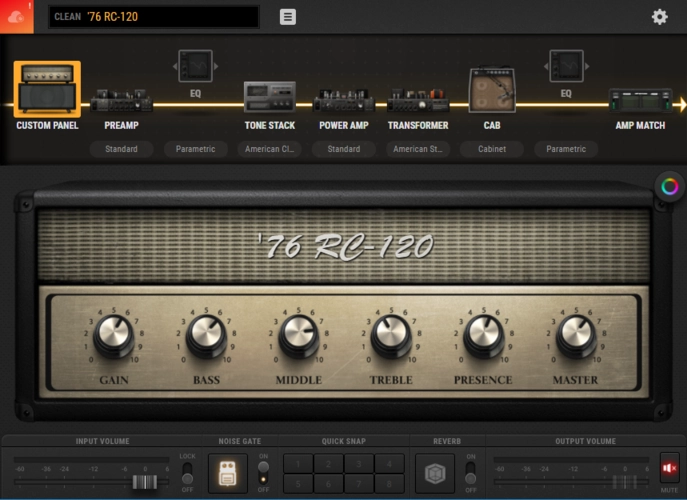Open the Noise Gate pedal icon
This screenshot has height=500, width=687.
point(227,473)
